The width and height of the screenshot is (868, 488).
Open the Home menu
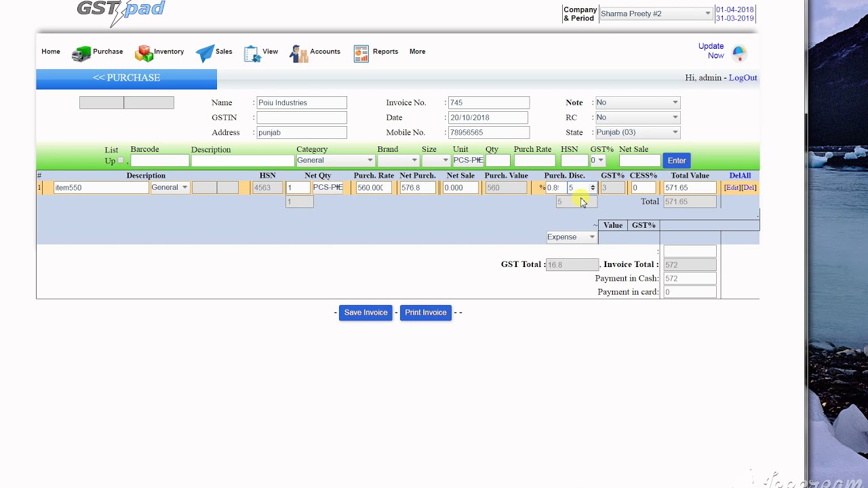51,52
